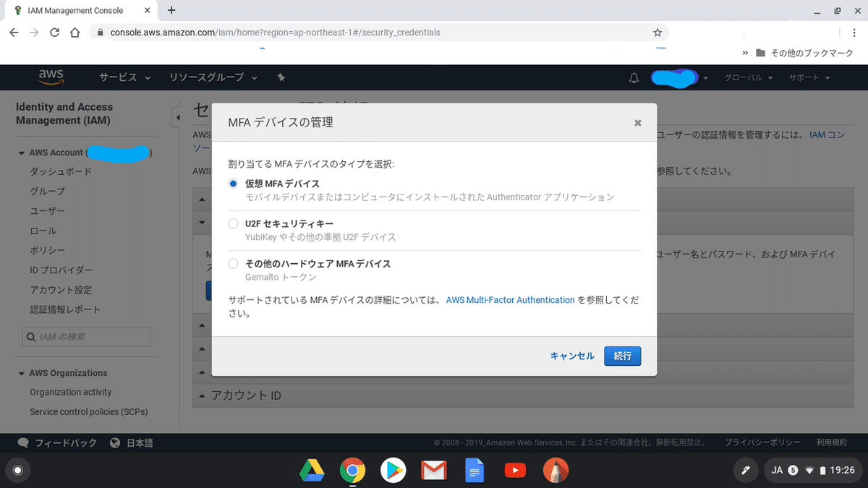The image size is (868, 488).
Task: Click the globe icon next to 日本語
Action: pos(116,442)
